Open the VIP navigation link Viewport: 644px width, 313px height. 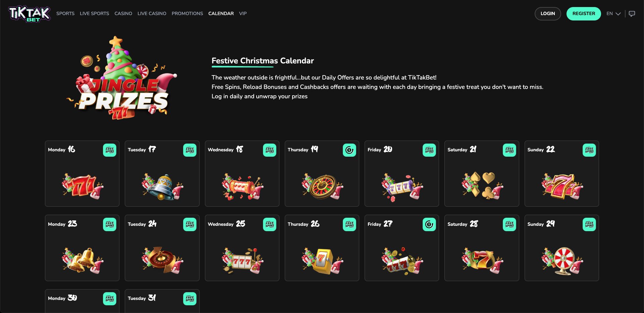click(x=243, y=13)
